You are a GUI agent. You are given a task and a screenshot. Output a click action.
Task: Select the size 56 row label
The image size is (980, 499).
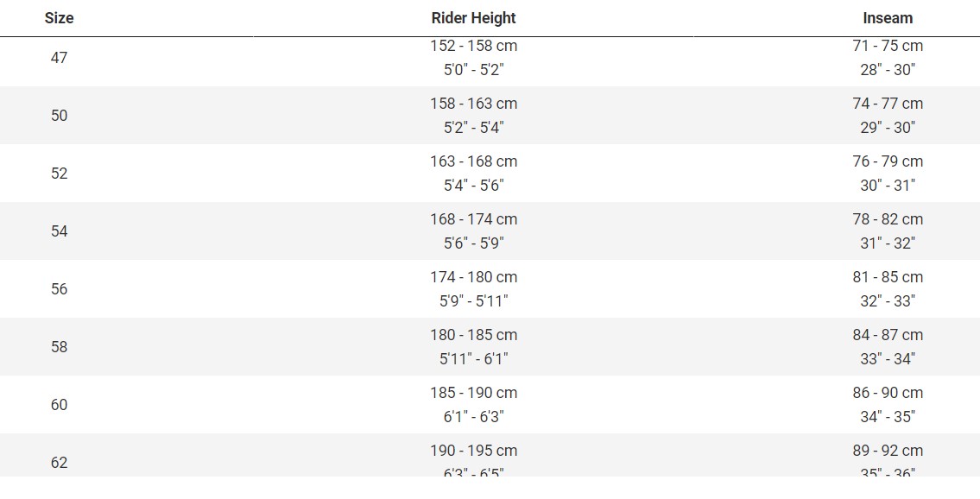point(59,289)
